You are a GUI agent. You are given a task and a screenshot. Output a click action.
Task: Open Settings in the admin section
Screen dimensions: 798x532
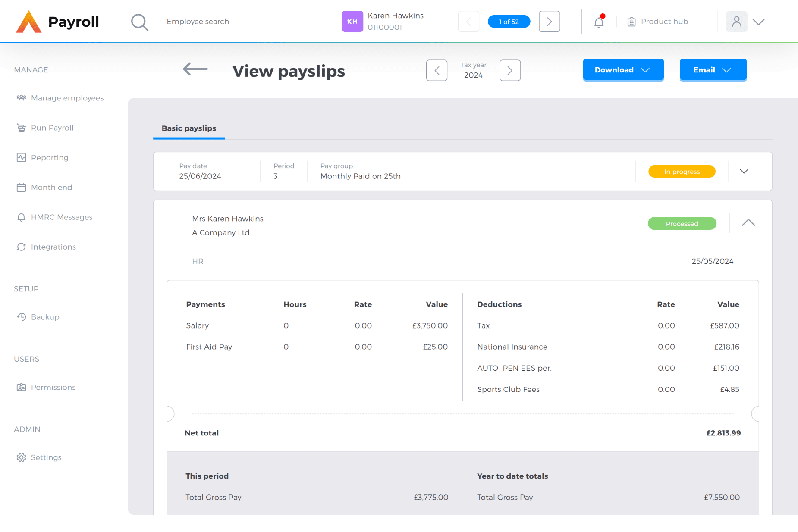(x=46, y=457)
